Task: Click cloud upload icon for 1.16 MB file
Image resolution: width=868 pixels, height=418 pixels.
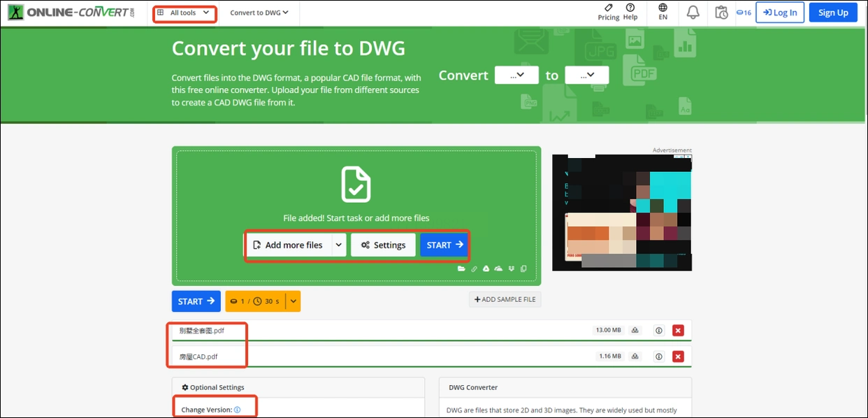Action: point(635,356)
